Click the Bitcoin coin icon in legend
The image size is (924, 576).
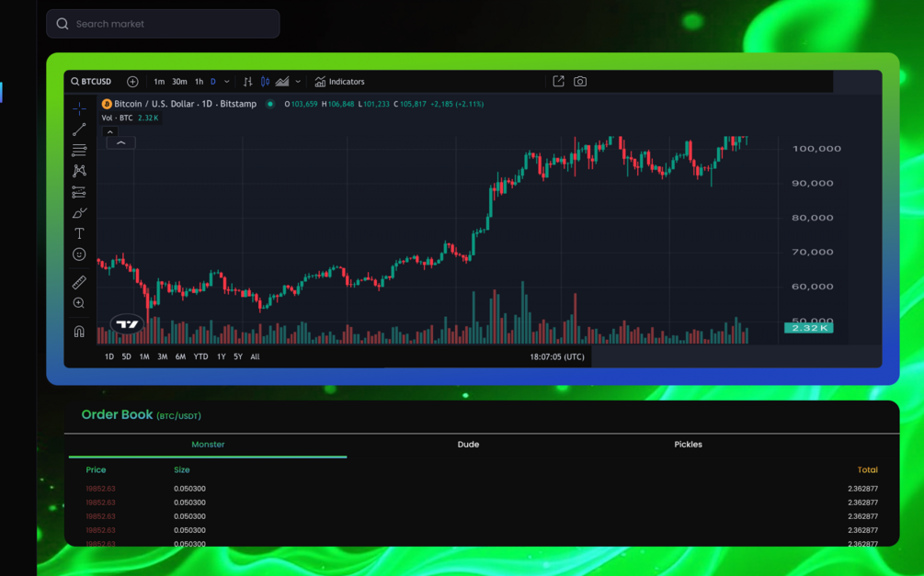point(107,104)
